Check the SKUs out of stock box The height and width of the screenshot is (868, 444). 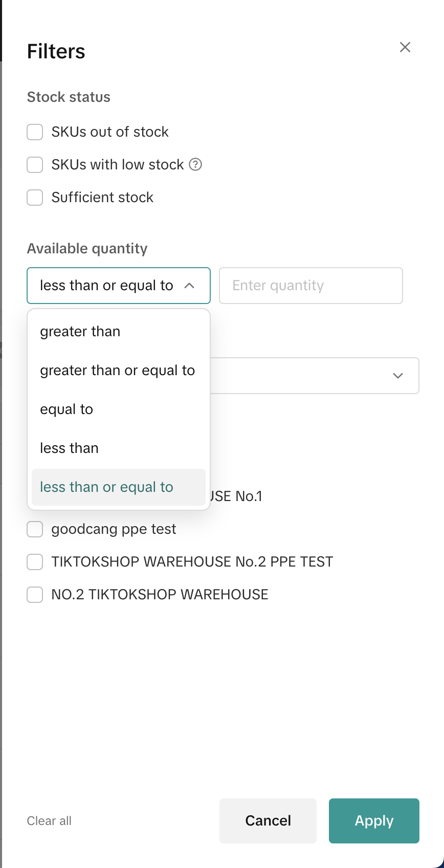[35, 132]
